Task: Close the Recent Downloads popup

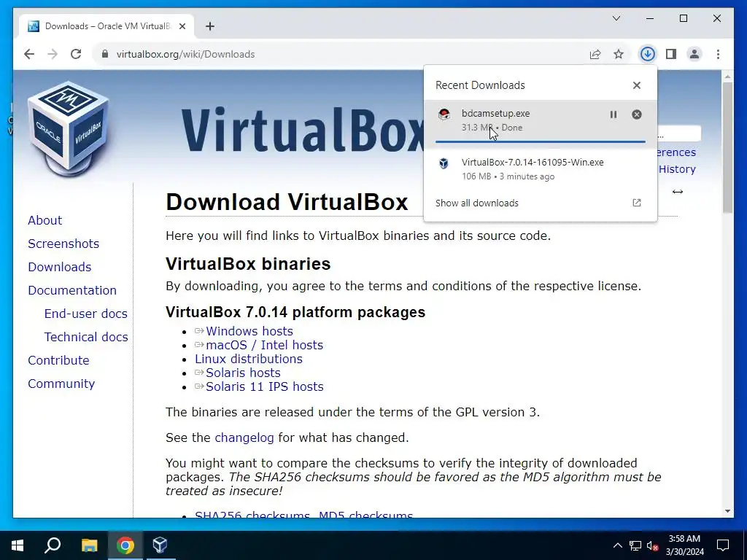Action: [x=636, y=85]
